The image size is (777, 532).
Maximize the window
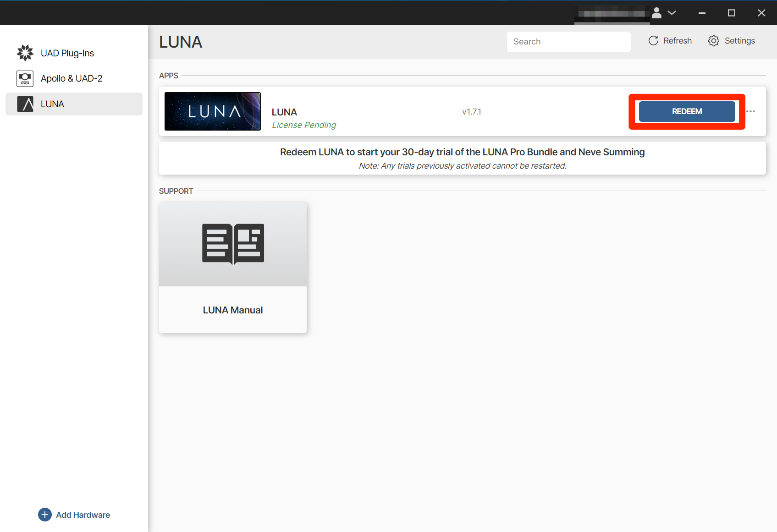coord(732,13)
